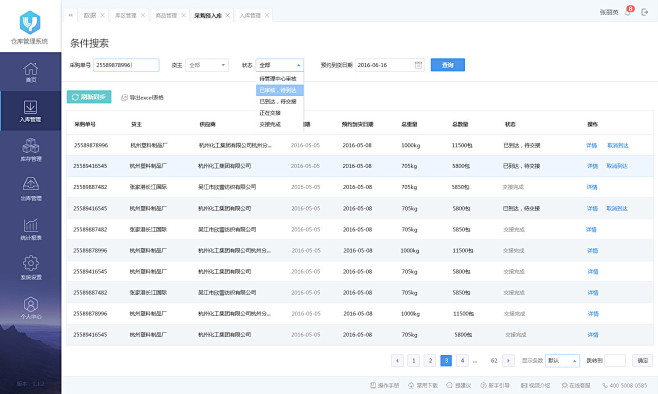Click the blue 查询 search button
The image size is (658, 394).
[x=448, y=65]
